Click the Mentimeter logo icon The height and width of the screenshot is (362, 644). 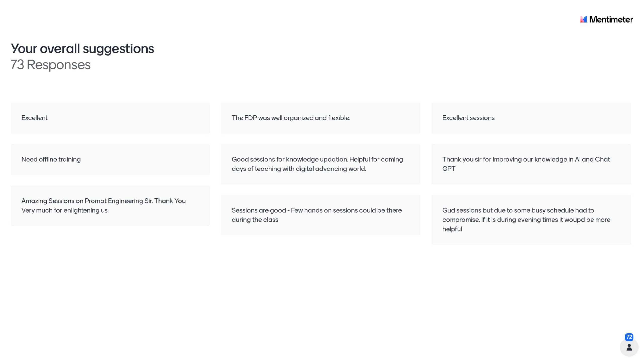583,19
